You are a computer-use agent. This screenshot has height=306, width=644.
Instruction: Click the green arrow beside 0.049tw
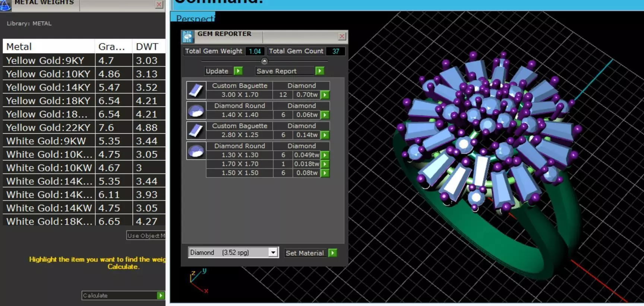pyautogui.click(x=325, y=155)
